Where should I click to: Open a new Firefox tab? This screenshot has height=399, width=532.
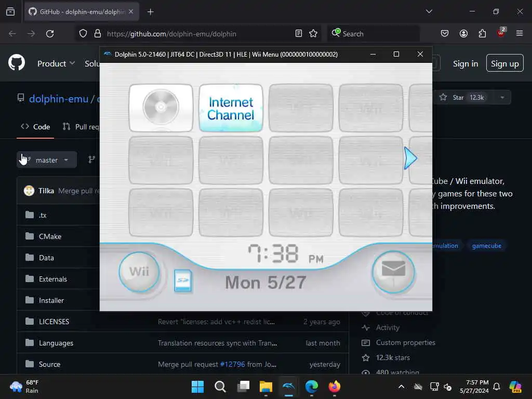pyautogui.click(x=150, y=12)
